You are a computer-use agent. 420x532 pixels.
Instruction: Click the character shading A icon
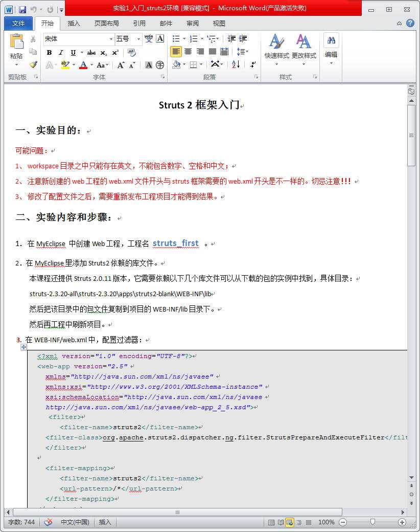click(149, 65)
